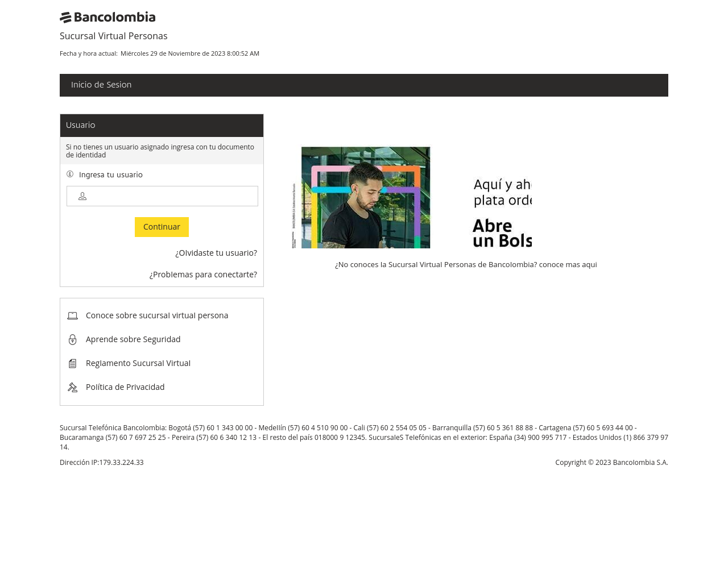Click the 'Ingresa tu usuario' label
728x582 pixels.
point(111,174)
